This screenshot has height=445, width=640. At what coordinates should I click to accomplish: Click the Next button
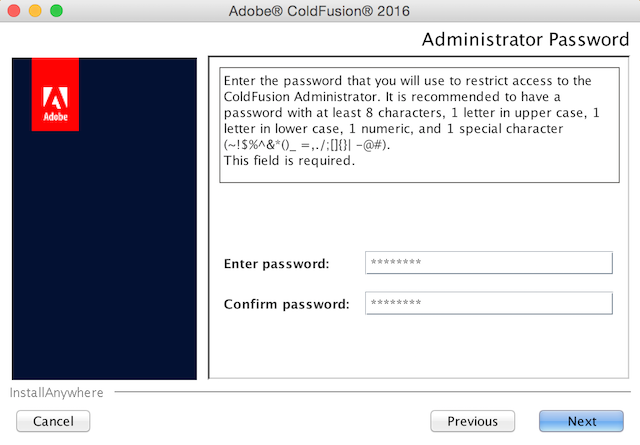point(581,421)
